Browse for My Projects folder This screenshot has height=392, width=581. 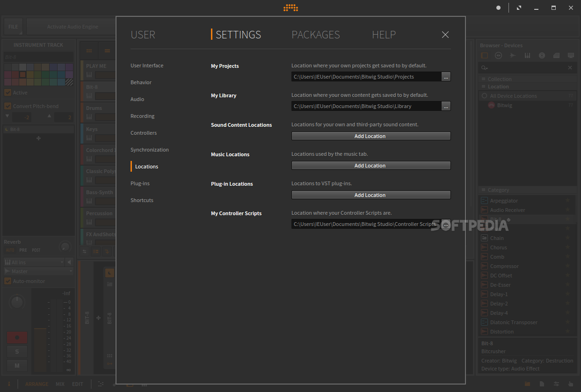click(x=446, y=77)
